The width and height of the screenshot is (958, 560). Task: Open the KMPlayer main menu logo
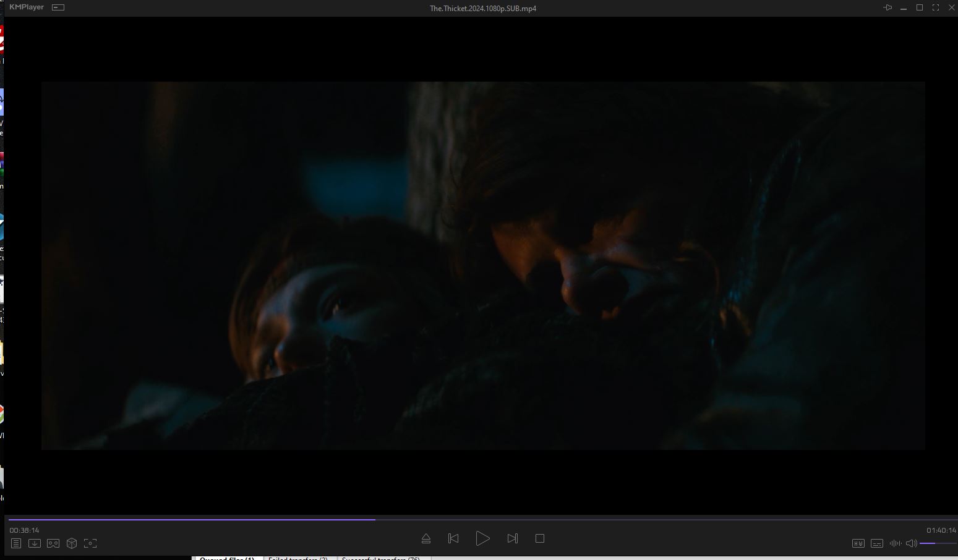(27, 7)
